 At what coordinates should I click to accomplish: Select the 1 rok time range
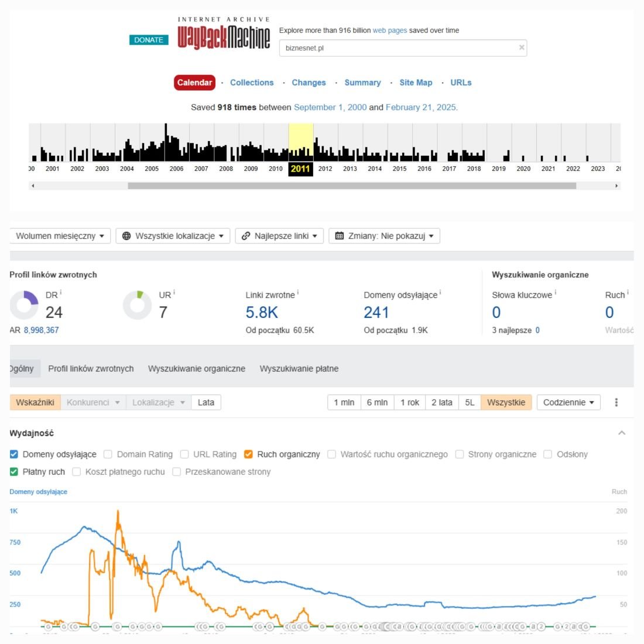(x=409, y=402)
